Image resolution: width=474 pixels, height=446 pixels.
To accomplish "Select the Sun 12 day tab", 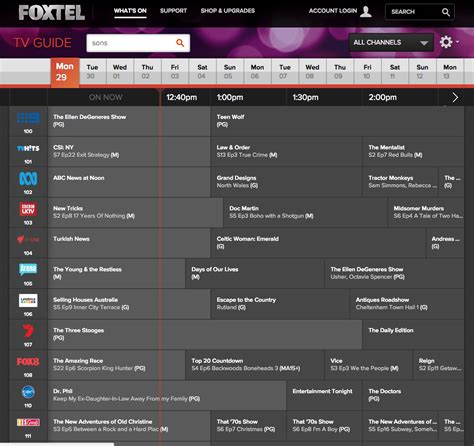I will pos(422,72).
